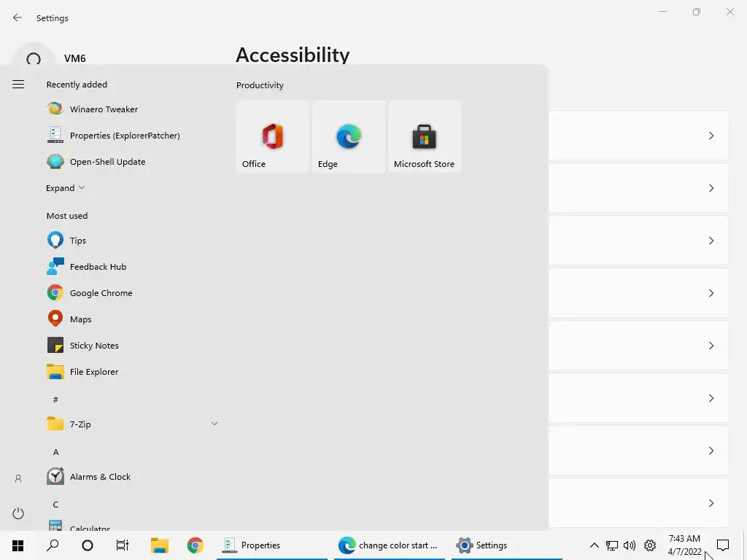747x560 pixels.
Task: Launch Alarms & Clock
Action: coord(131,477)
